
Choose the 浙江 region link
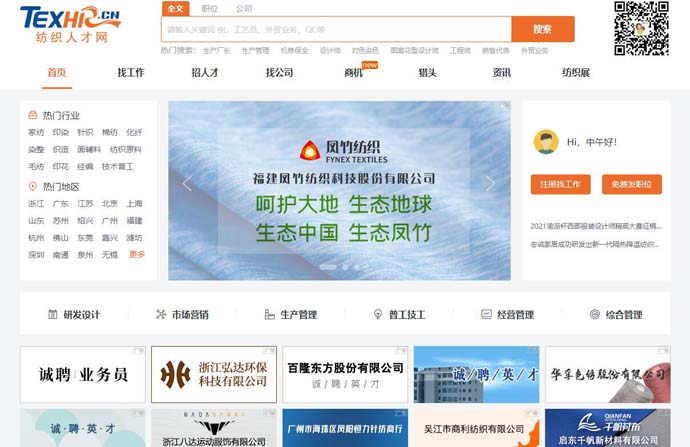coord(36,204)
